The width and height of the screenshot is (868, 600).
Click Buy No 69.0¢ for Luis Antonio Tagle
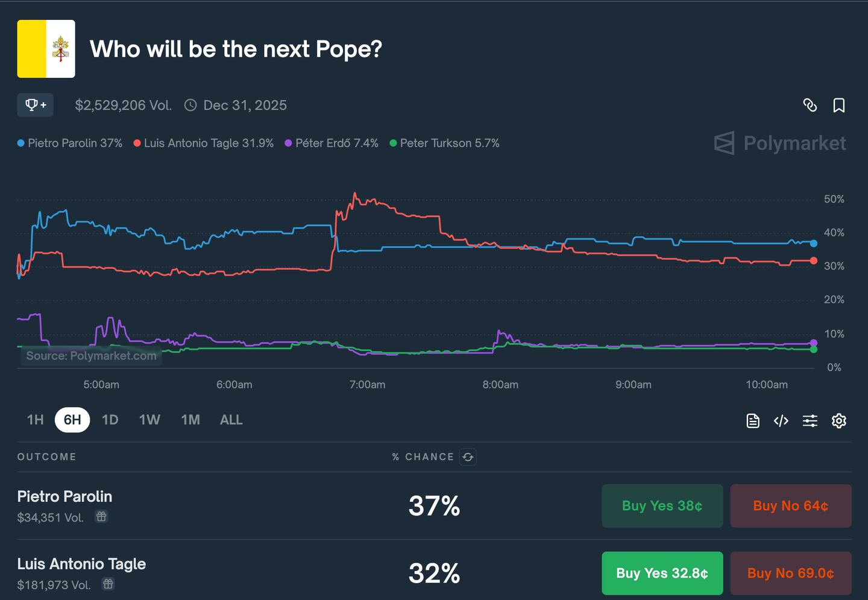pos(791,573)
